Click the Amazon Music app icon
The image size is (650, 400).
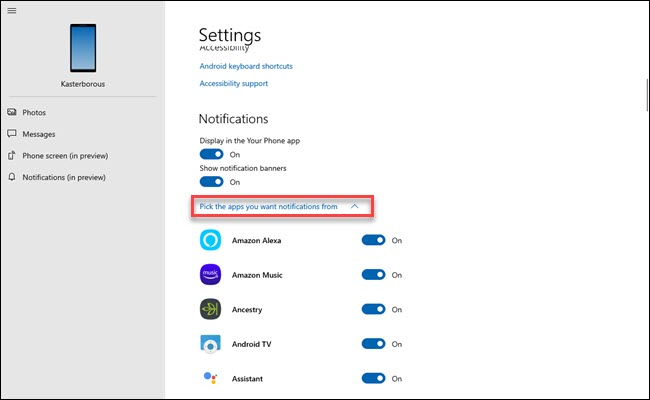pyautogui.click(x=211, y=274)
